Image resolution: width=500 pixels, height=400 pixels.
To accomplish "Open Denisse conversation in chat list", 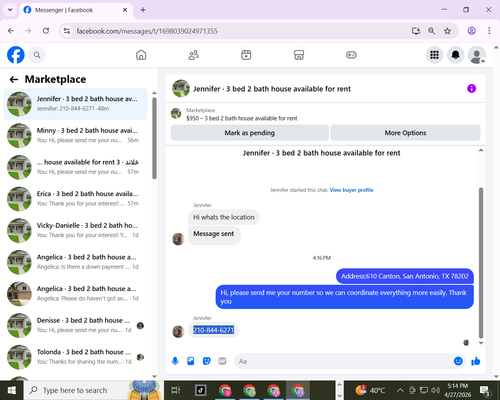I will click(x=75, y=325).
